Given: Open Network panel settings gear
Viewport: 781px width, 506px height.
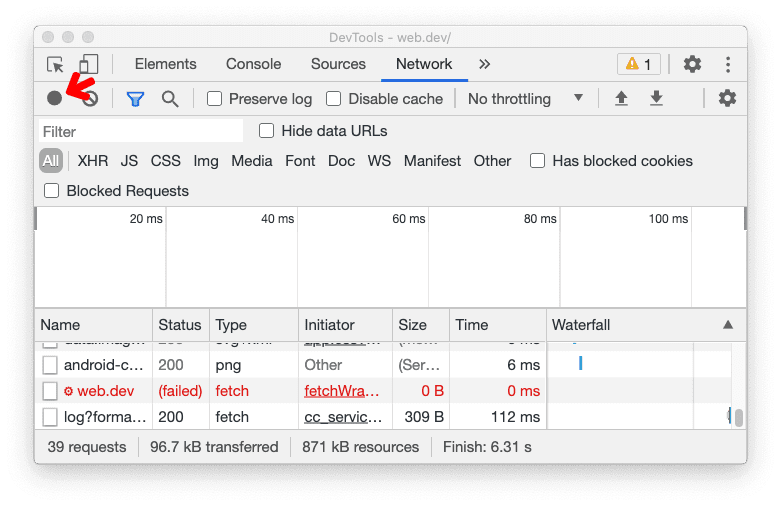Looking at the screenshot, I should (x=727, y=98).
